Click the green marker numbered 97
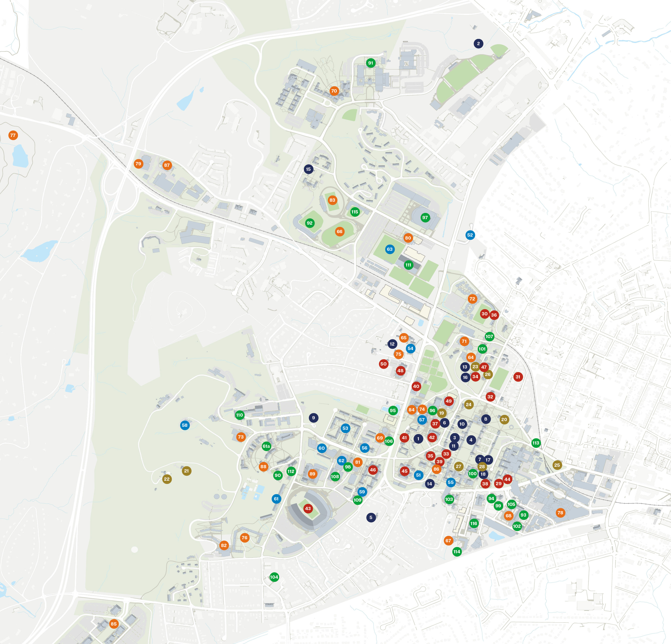The width and height of the screenshot is (671, 644). click(425, 218)
